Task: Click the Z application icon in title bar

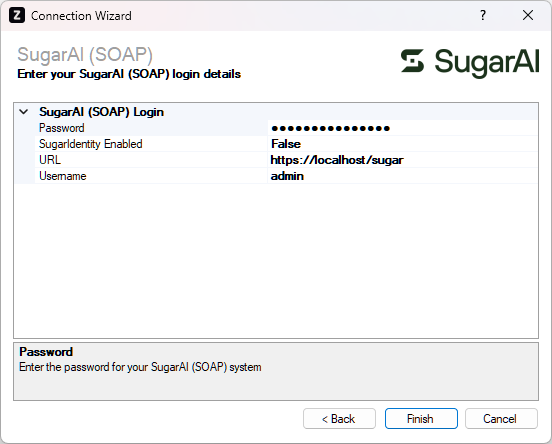Action: click(17, 15)
